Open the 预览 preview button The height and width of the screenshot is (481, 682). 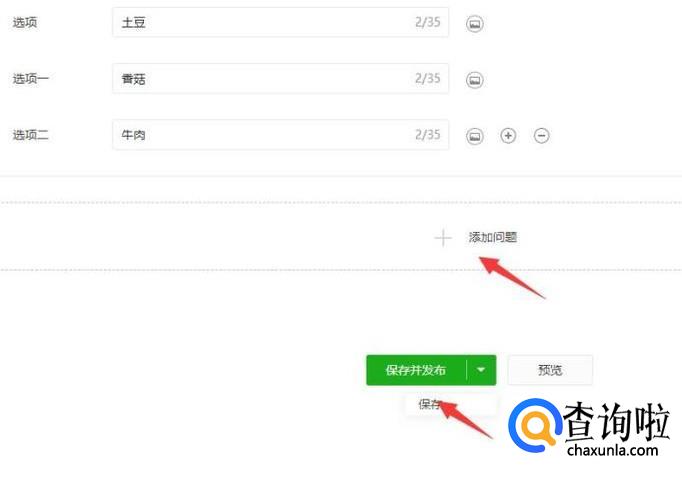click(x=550, y=370)
